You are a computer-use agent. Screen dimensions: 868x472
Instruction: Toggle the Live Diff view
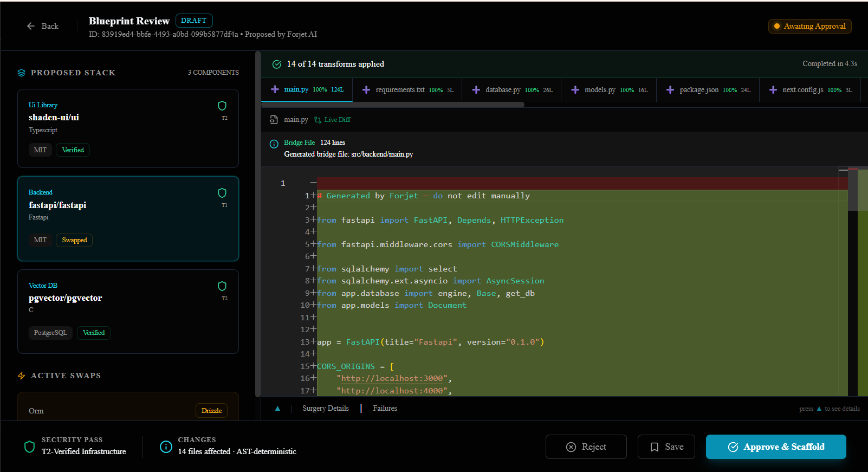(x=332, y=120)
